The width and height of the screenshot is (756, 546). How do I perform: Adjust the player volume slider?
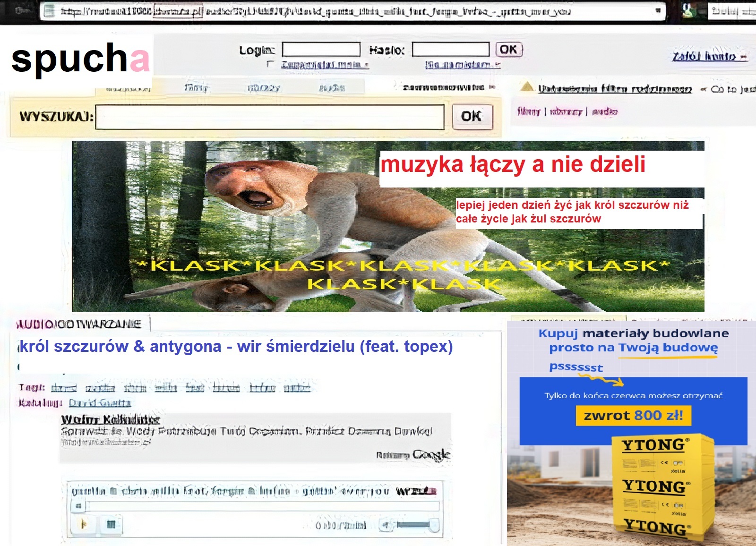418,524
